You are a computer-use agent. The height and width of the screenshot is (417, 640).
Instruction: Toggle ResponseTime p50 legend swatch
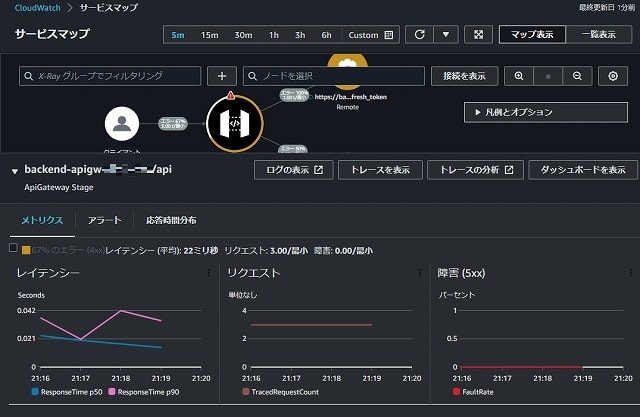coord(35,392)
